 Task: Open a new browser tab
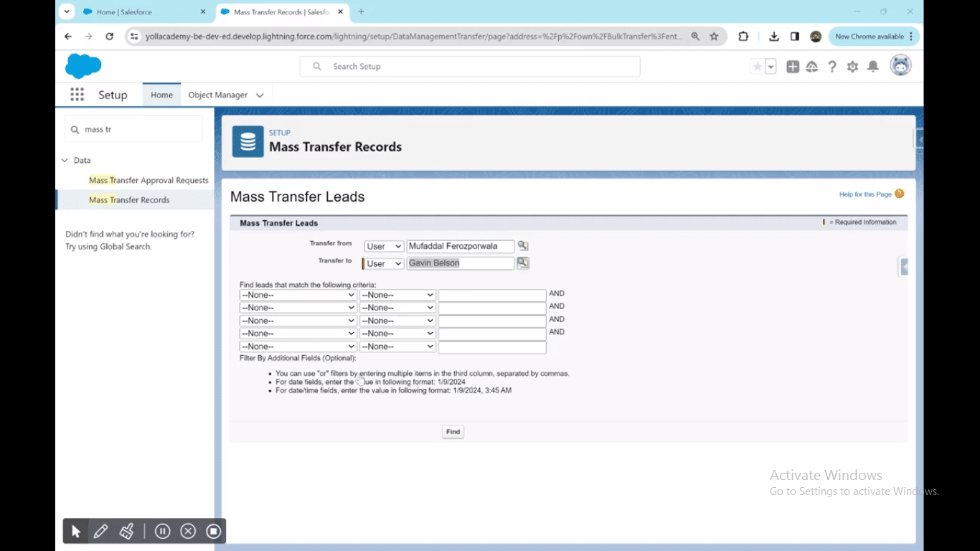[x=361, y=11]
